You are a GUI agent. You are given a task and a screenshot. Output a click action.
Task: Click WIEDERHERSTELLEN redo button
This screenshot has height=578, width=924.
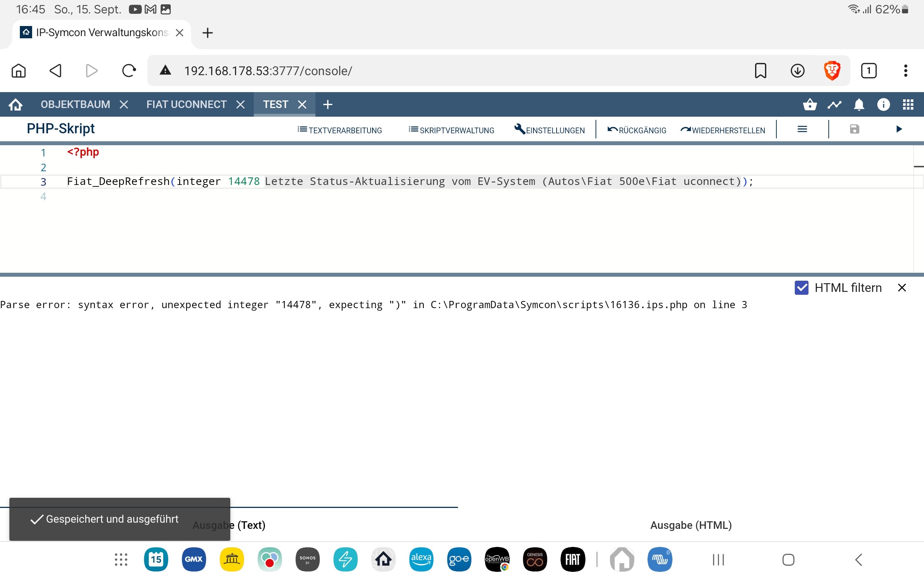(x=723, y=130)
